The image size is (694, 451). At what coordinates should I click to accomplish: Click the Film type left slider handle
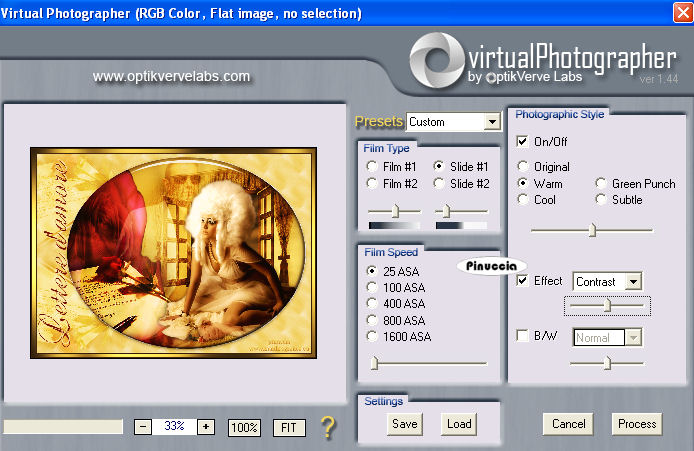pyautogui.click(x=395, y=211)
